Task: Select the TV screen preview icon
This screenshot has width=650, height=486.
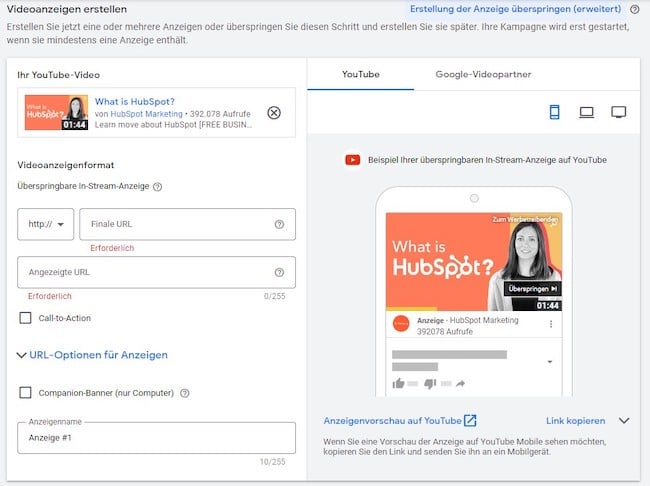Action: (x=618, y=112)
